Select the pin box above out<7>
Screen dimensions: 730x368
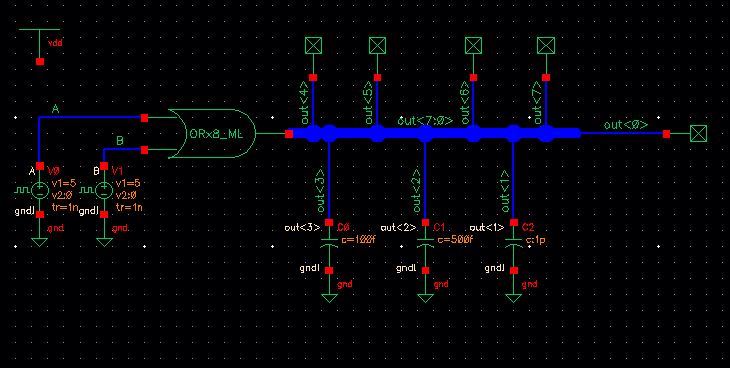546,46
